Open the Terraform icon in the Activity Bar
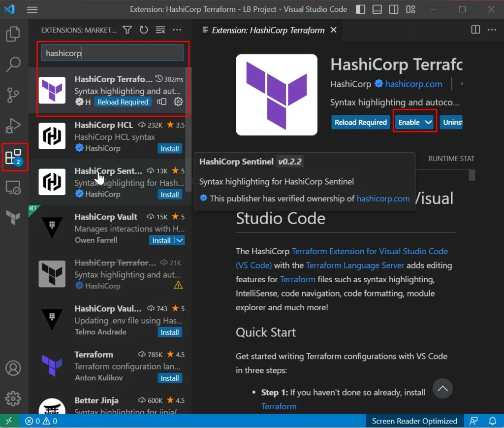Screen dimensions: 504x428 coord(13,217)
